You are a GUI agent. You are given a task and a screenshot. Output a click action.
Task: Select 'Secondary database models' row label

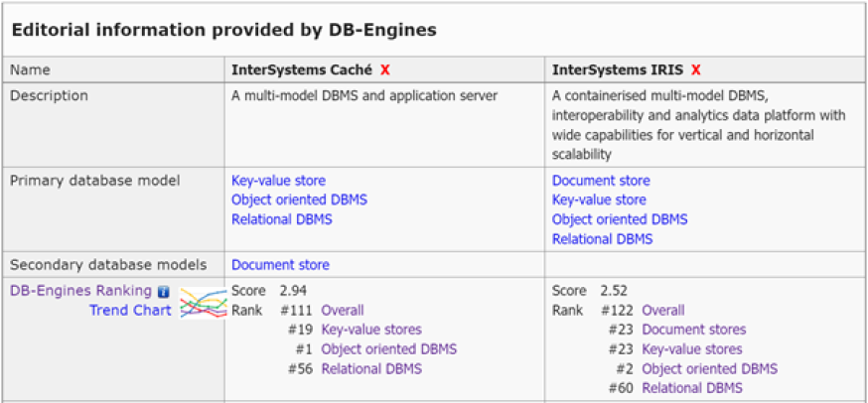[x=108, y=265]
